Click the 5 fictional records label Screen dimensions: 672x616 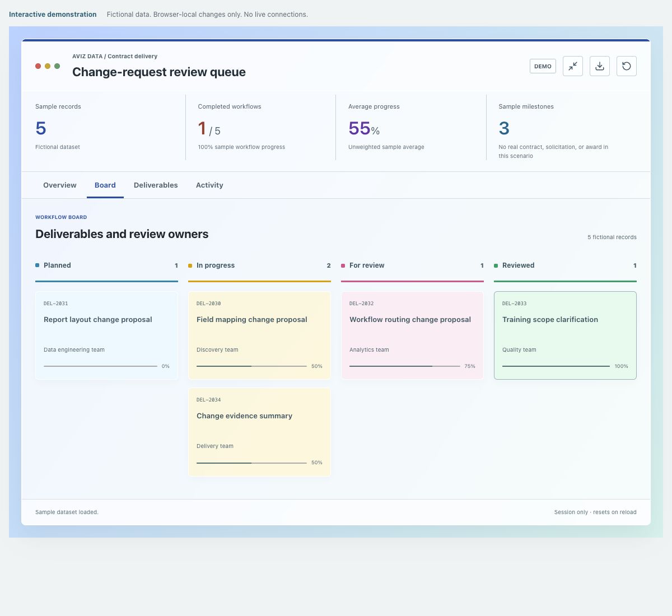click(x=612, y=237)
